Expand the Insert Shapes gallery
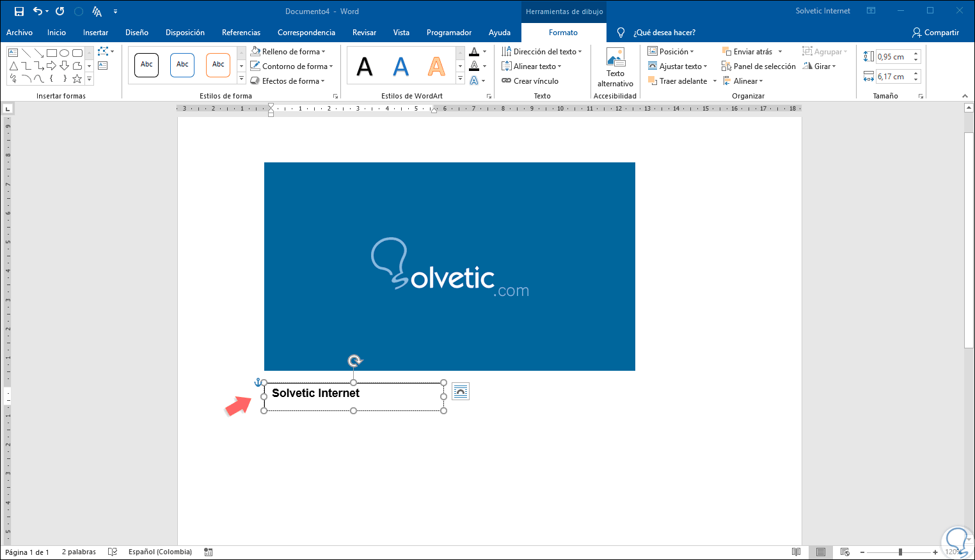Image resolution: width=975 pixels, height=560 pixels. click(89, 79)
